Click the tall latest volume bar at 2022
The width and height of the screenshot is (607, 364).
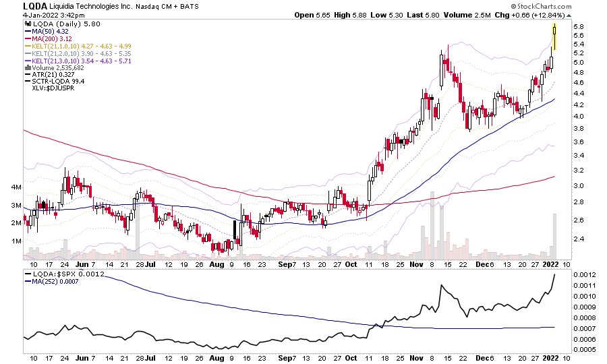point(554,237)
